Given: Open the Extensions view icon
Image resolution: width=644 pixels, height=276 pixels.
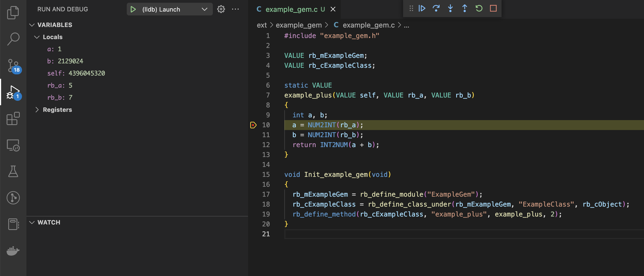Looking at the screenshot, I should [13, 118].
